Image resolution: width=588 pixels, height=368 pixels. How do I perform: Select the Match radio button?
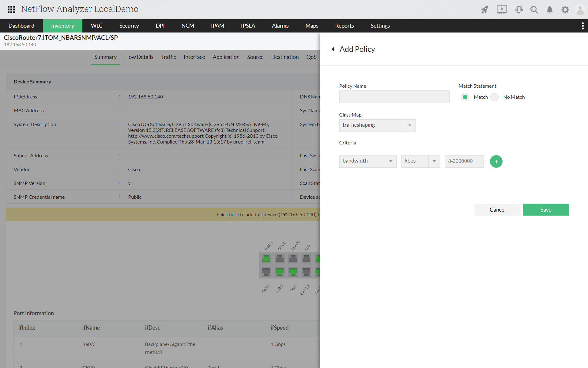(x=465, y=97)
